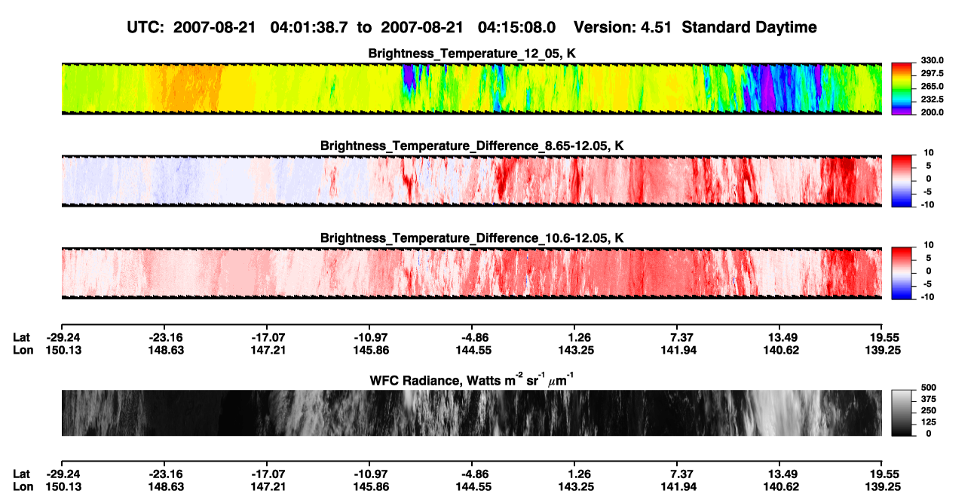The width and height of the screenshot is (980, 503).
Task: Click 'Lat' label under the WFC Radiance panel
Action: click(22, 474)
